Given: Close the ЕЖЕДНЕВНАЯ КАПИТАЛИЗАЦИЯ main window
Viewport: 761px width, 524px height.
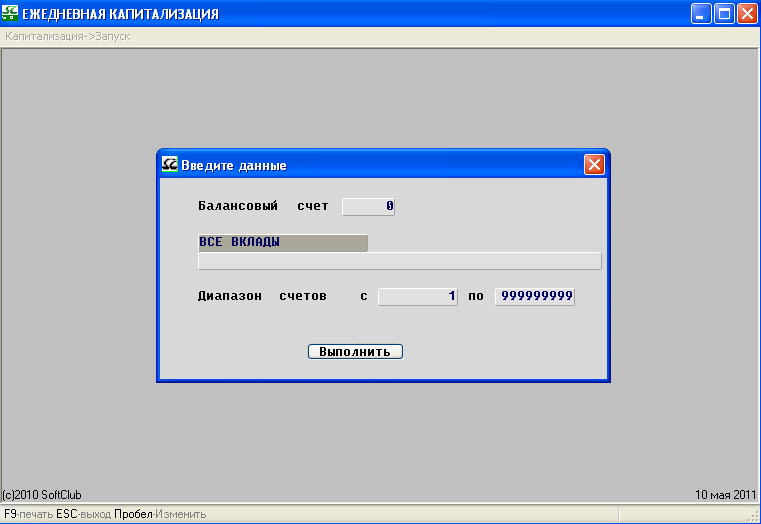Looking at the screenshot, I should pyautogui.click(x=747, y=14).
